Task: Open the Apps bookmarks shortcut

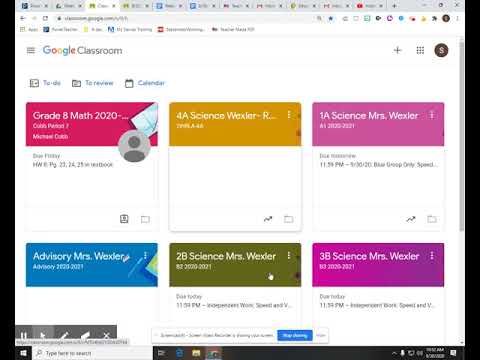Action: 29,29
